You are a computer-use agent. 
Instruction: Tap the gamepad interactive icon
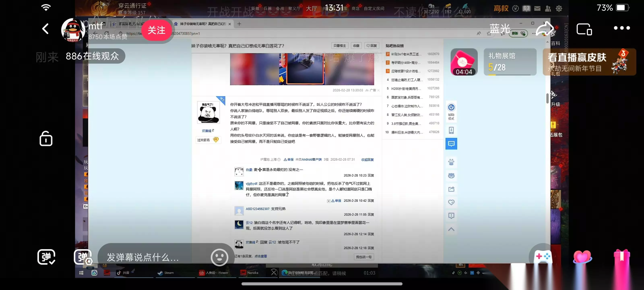(x=543, y=257)
